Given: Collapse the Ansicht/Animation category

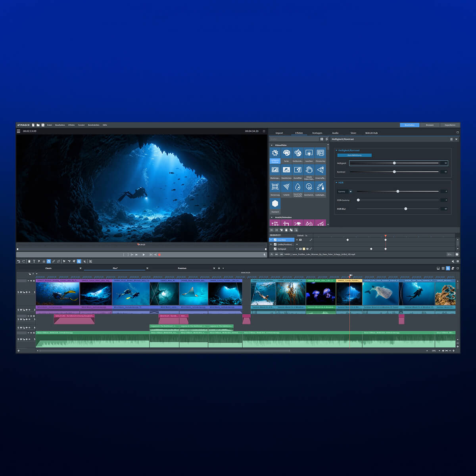Looking at the screenshot, I should (x=272, y=217).
